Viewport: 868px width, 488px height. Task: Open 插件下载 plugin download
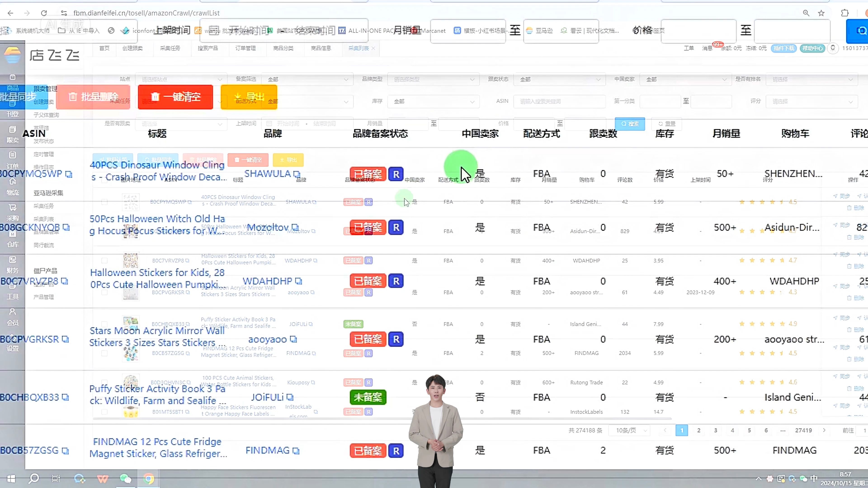tap(784, 49)
